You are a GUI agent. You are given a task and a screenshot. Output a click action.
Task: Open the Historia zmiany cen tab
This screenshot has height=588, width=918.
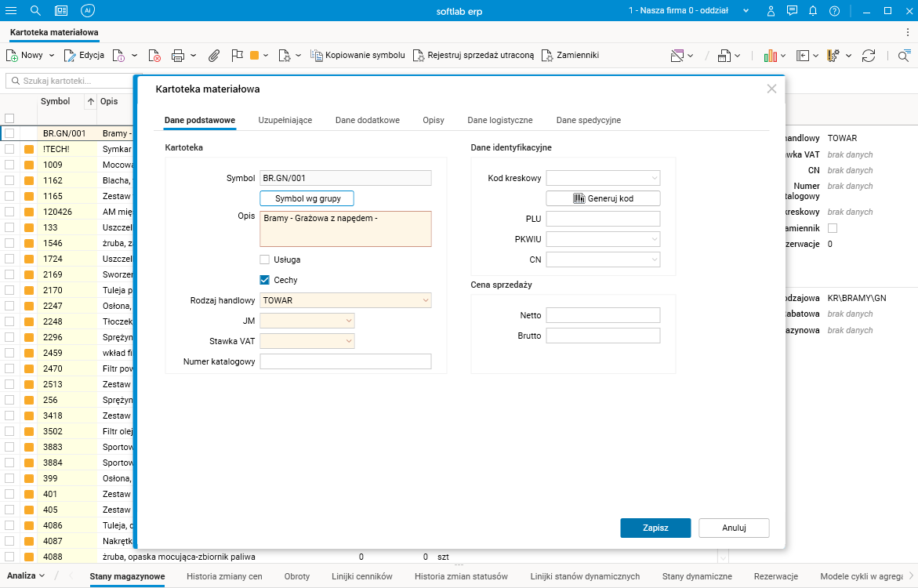[x=224, y=576]
